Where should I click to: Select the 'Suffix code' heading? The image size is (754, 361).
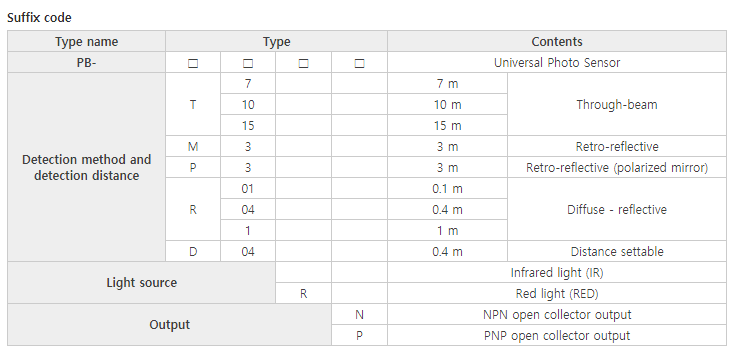[39, 18]
